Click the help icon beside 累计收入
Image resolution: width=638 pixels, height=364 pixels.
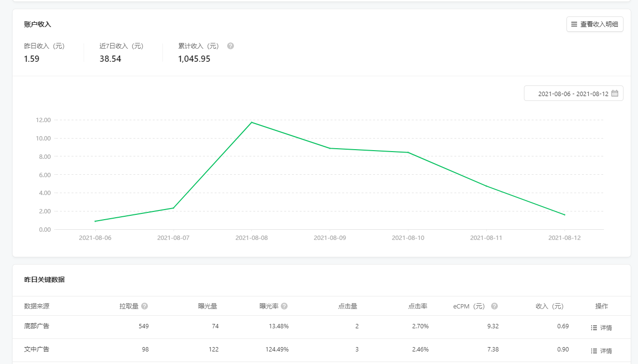(x=231, y=46)
